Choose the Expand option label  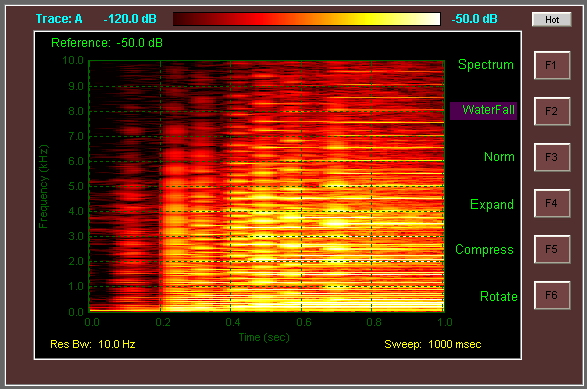pyautogui.click(x=492, y=204)
